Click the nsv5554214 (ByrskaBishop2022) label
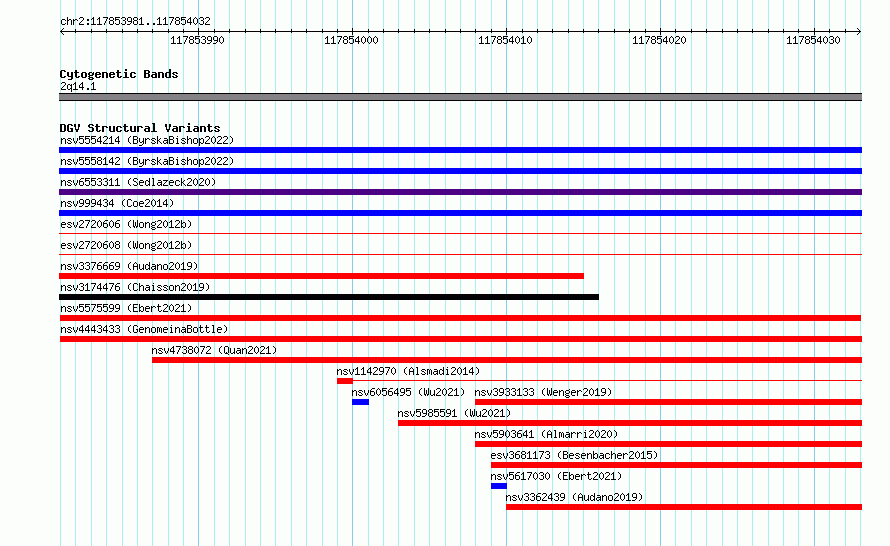Screen dimensions: 890x546 (147, 140)
